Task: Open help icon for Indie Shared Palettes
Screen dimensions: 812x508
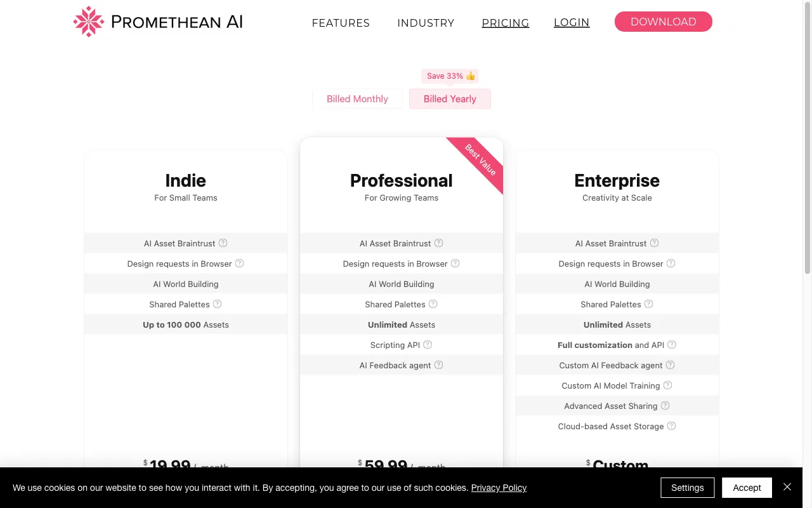Action: [x=217, y=304]
